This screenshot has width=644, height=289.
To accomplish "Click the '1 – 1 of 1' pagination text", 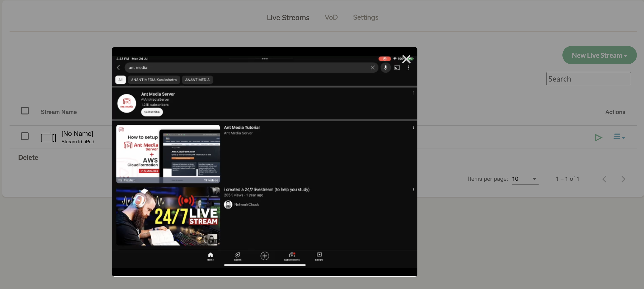I will 567,179.
